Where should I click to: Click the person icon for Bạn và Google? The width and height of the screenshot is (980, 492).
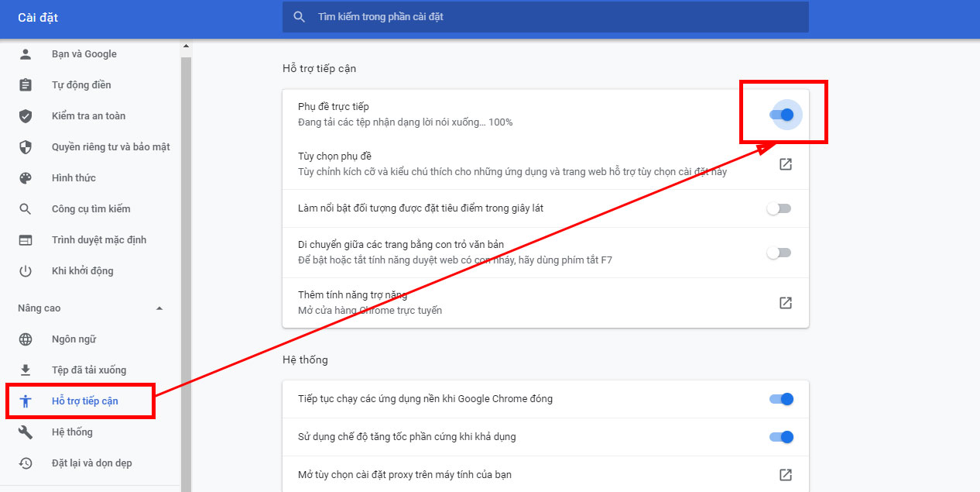26,54
